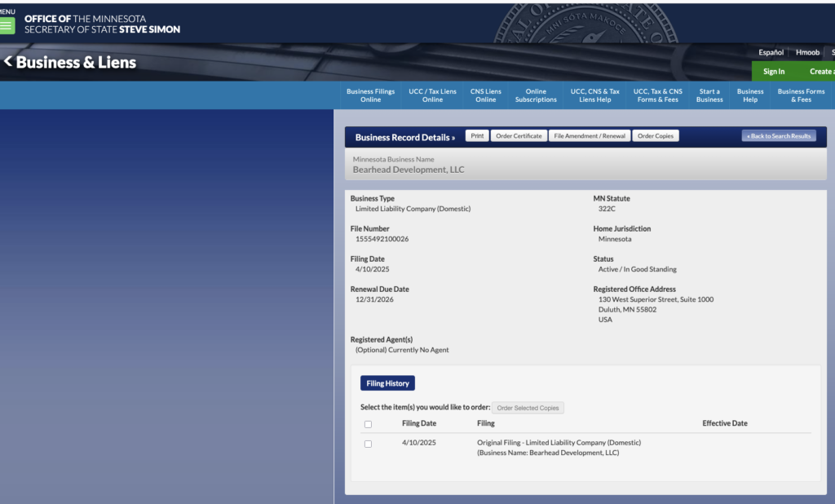This screenshot has height=504, width=835.
Task: Click the Minnesota Secretary of State logo
Action: [102, 24]
